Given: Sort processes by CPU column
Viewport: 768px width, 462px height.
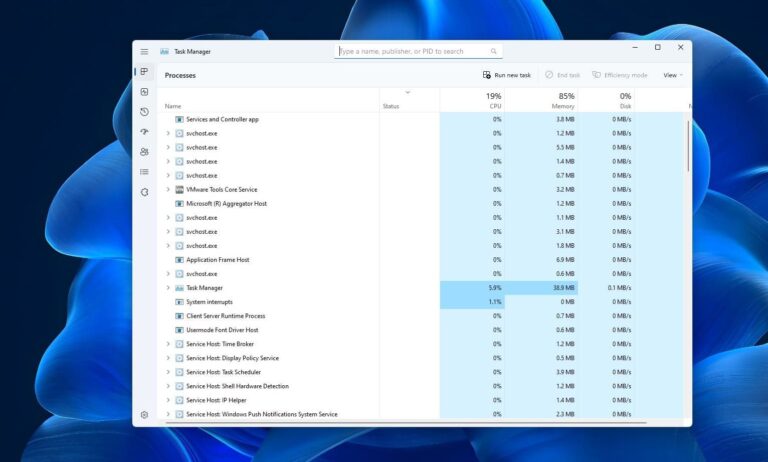Looking at the screenshot, I should point(473,100).
